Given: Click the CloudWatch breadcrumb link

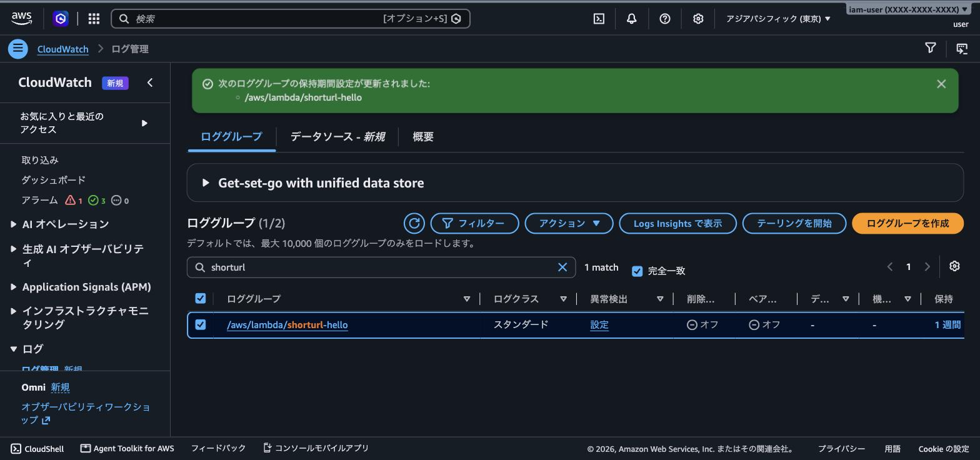Looking at the screenshot, I should point(63,49).
